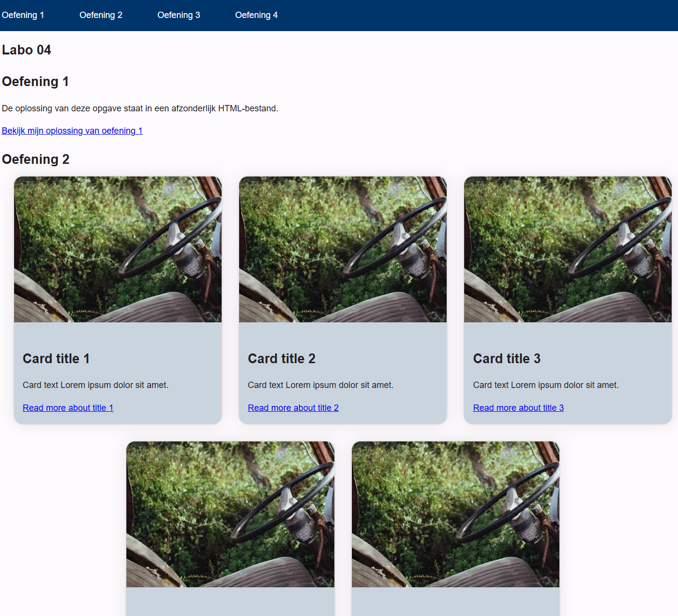This screenshot has width=678, height=616.
Task: Click the photo above Card title 3
Action: pyautogui.click(x=568, y=249)
